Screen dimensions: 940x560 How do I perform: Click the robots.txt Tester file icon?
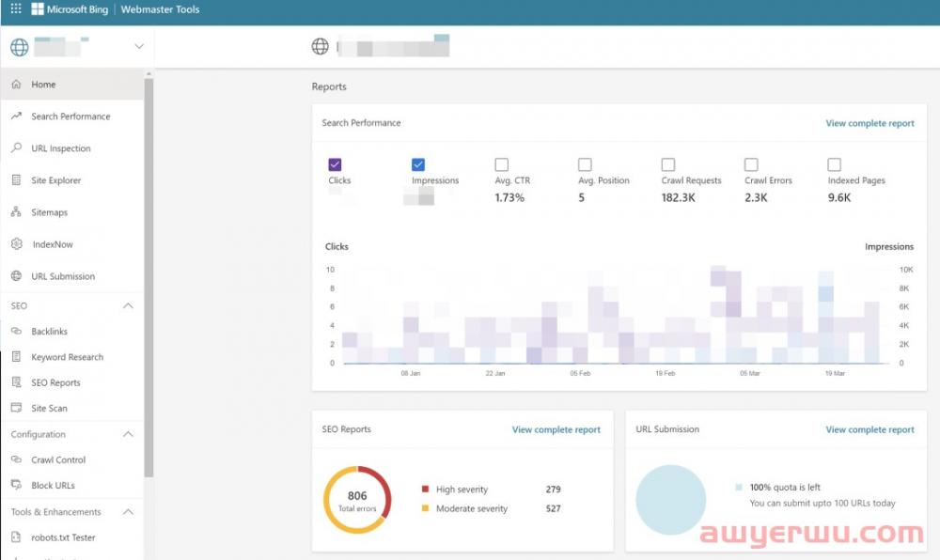coord(16,537)
